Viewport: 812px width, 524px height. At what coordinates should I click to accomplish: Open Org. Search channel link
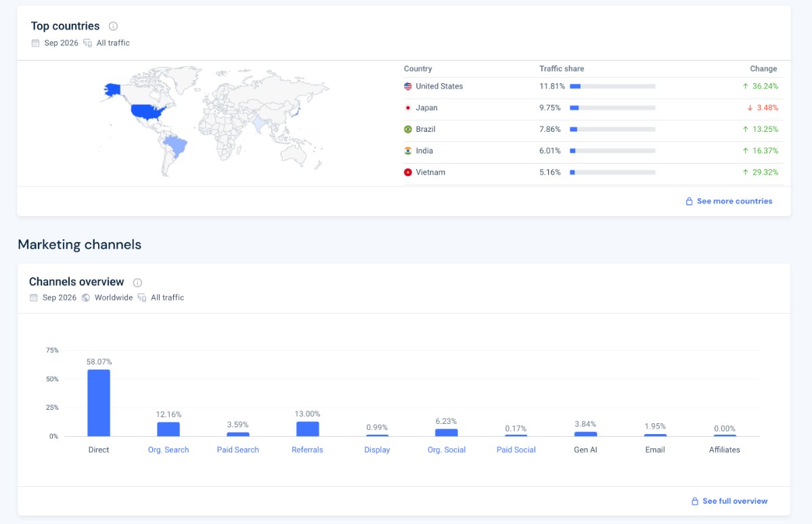168,450
